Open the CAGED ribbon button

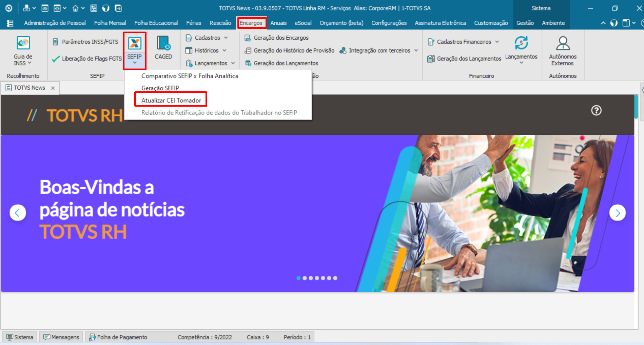click(x=163, y=48)
